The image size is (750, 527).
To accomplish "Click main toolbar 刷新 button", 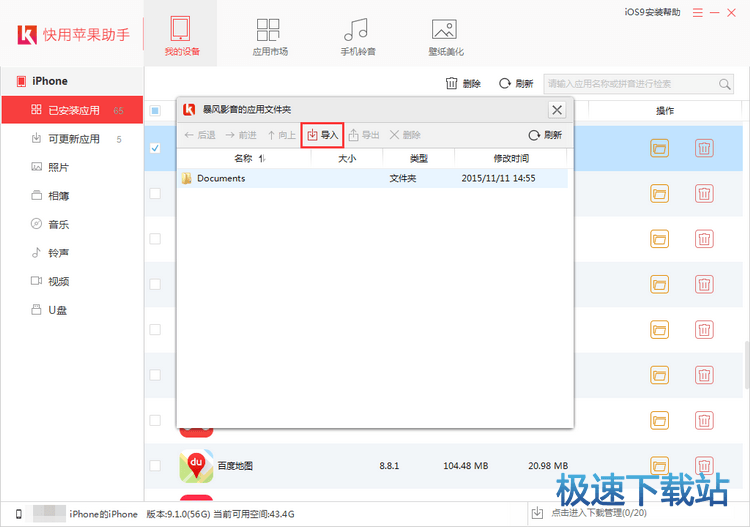I will pos(516,84).
